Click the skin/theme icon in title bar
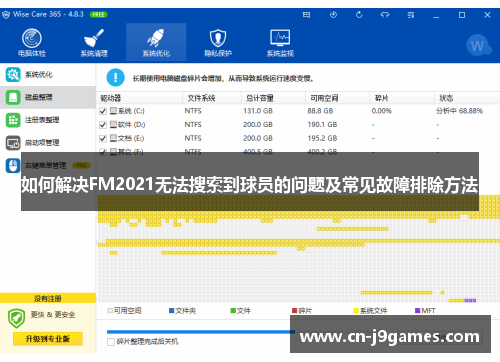The image size is (500, 362). tap(385, 15)
